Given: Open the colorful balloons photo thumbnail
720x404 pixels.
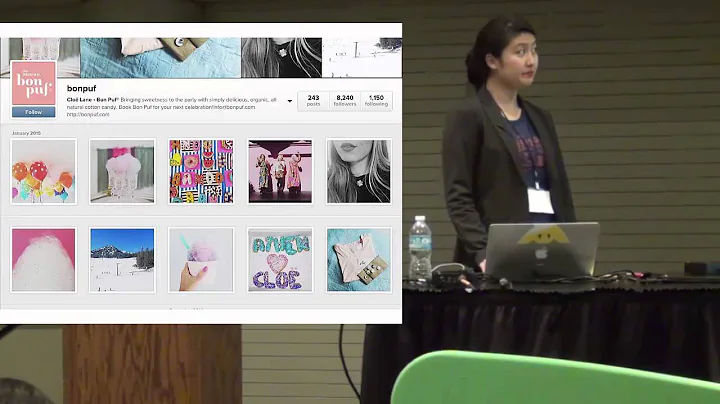Looking at the screenshot, I should click(44, 171).
